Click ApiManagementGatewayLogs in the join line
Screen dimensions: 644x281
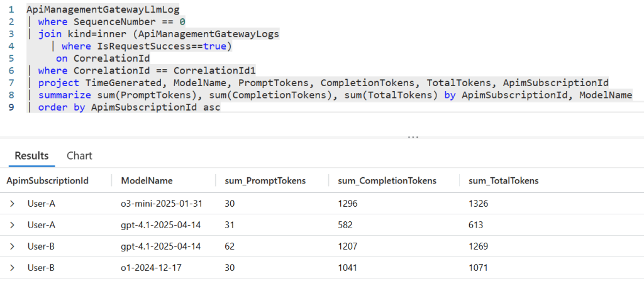click(208, 35)
